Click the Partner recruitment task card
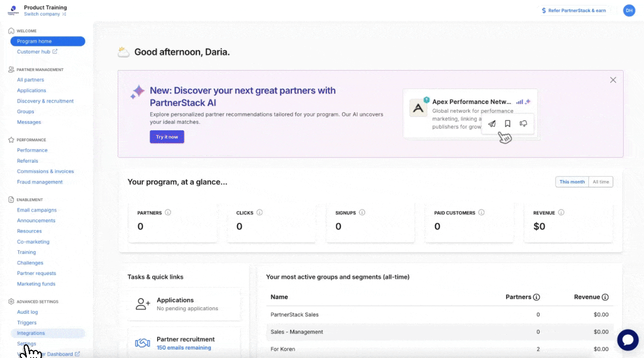 click(184, 343)
